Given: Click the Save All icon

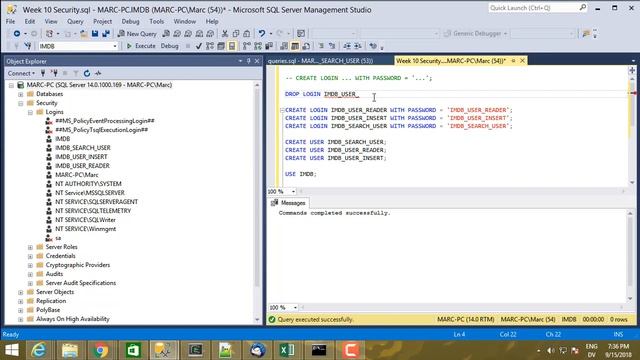Looking at the screenshot, I should point(106,33).
